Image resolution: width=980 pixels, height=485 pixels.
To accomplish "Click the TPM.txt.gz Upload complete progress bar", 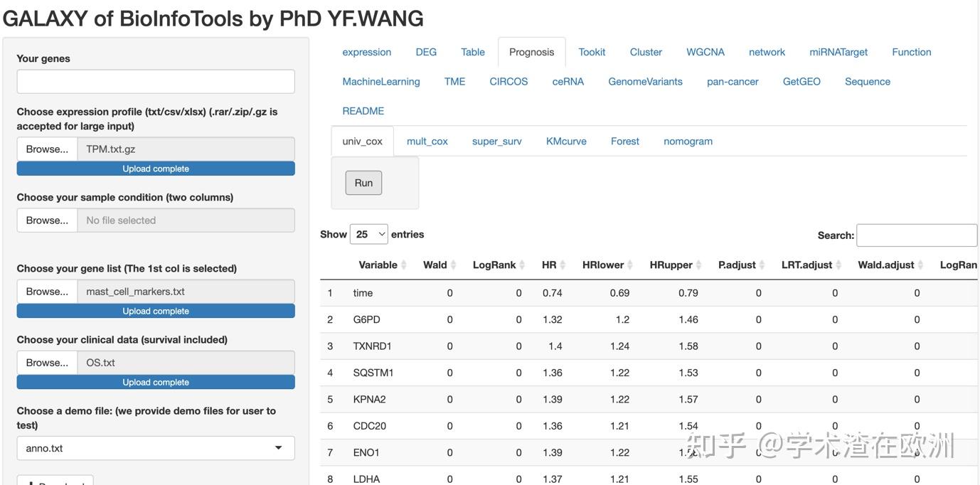I will pyautogui.click(x=155, y=168).
